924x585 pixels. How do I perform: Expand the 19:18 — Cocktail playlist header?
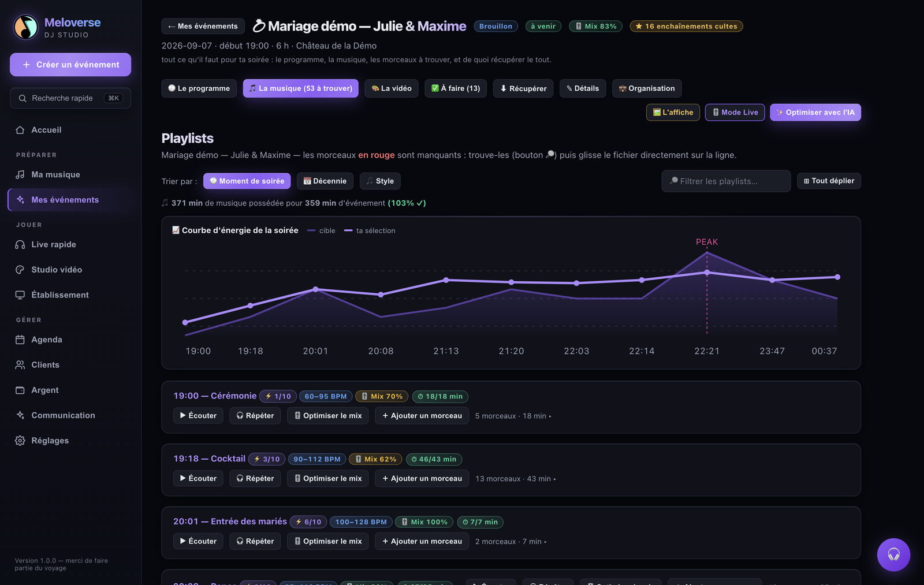(x=209, y=459)
